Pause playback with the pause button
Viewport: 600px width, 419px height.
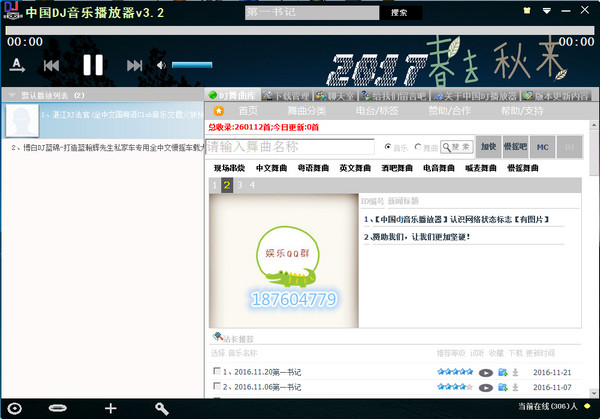tap(92, 65)
